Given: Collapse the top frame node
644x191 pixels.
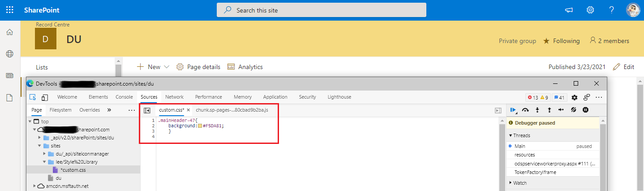Looking at the screenshot, I should (x=30, y=122).
